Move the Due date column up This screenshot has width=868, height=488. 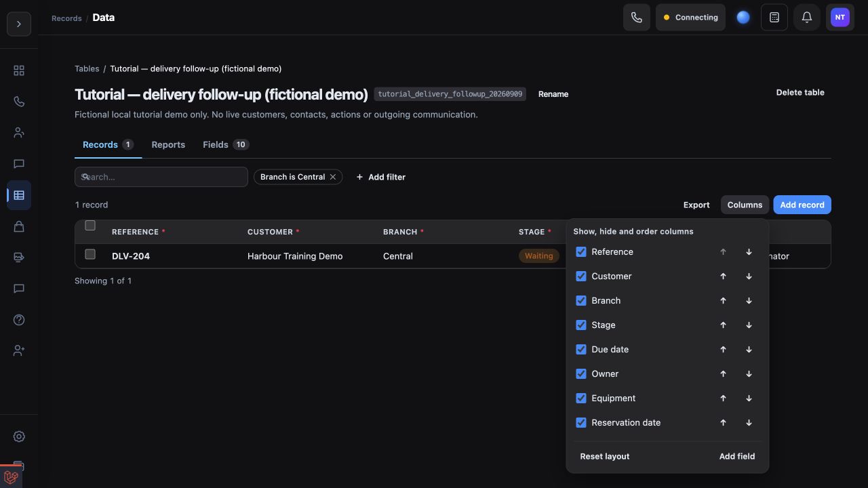pyautogui.click(x=723, y=349)
